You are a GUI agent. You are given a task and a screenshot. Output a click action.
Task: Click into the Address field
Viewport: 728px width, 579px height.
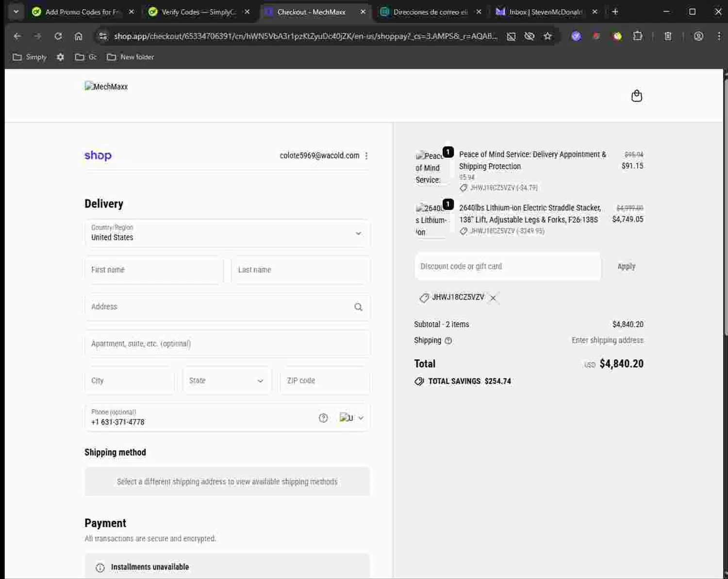tap(227, 307)
